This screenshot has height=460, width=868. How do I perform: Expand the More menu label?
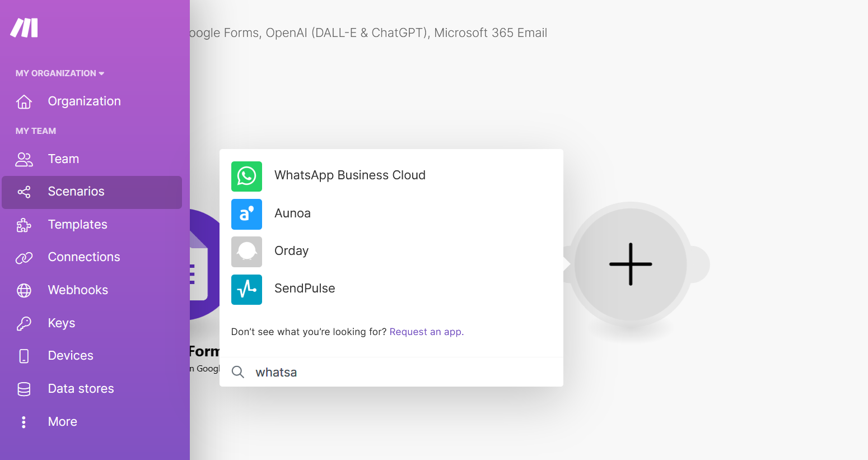[63, 422]
